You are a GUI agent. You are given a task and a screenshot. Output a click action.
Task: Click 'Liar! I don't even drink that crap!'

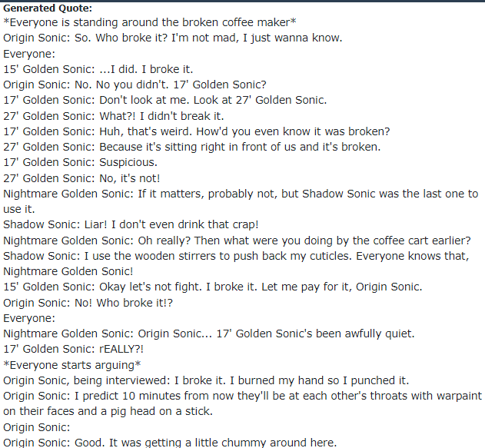pyautogui.click(x=131, y=225)
